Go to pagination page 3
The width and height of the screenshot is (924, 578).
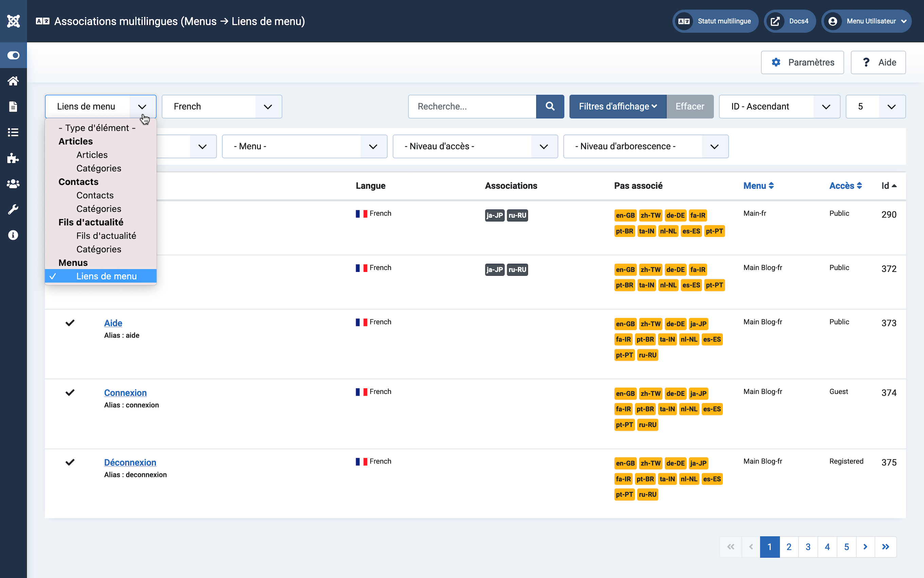click(x=808, y=547)
